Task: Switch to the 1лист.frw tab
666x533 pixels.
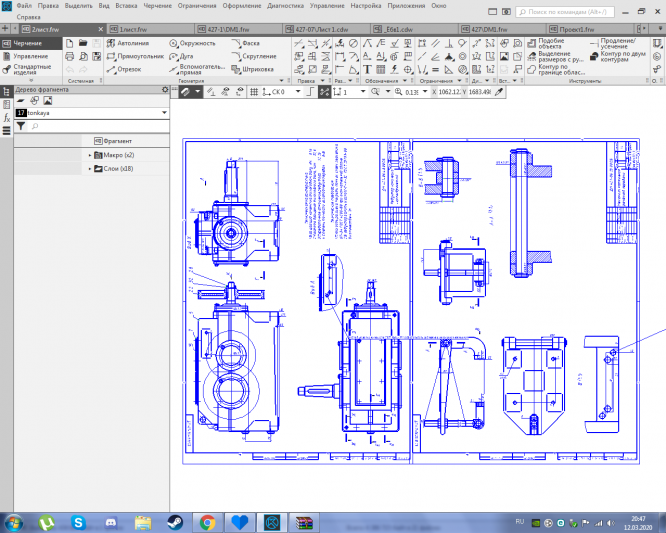Action: pyautogui.click(x=132, y=30)
